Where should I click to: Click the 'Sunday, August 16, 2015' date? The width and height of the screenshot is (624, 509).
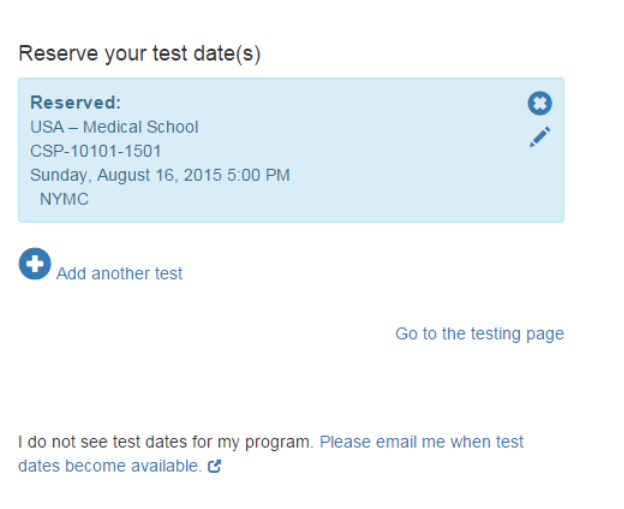point(125,175)
